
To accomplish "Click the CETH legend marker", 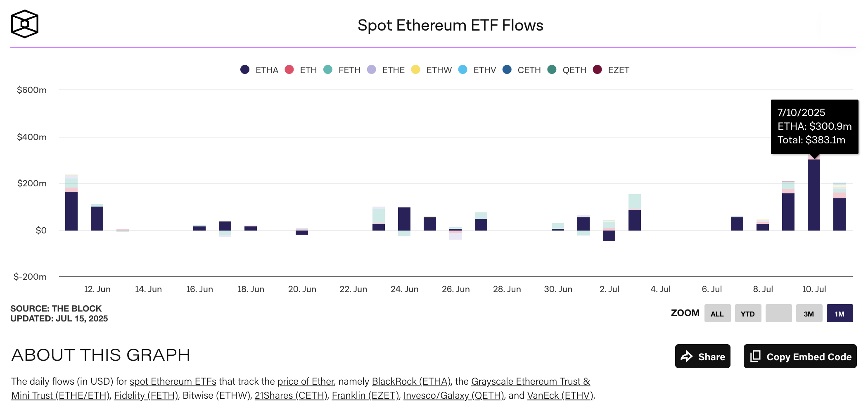I will (x=507, y=69).
